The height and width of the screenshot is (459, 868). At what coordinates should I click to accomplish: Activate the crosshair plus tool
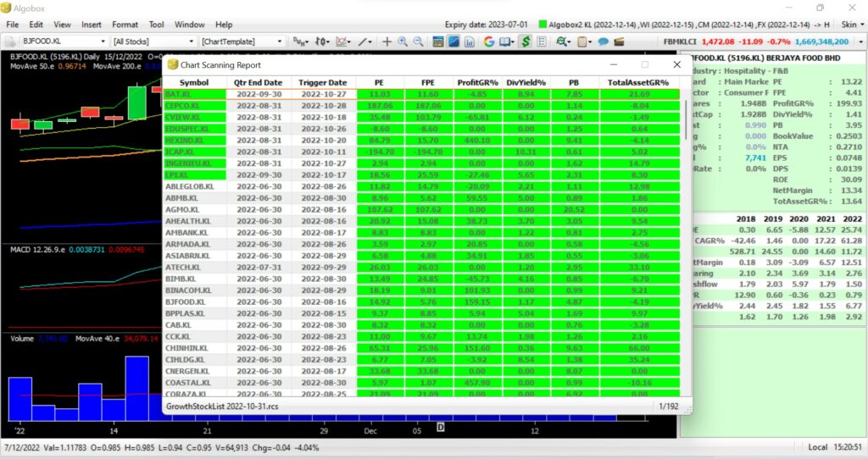coord(387,41)
